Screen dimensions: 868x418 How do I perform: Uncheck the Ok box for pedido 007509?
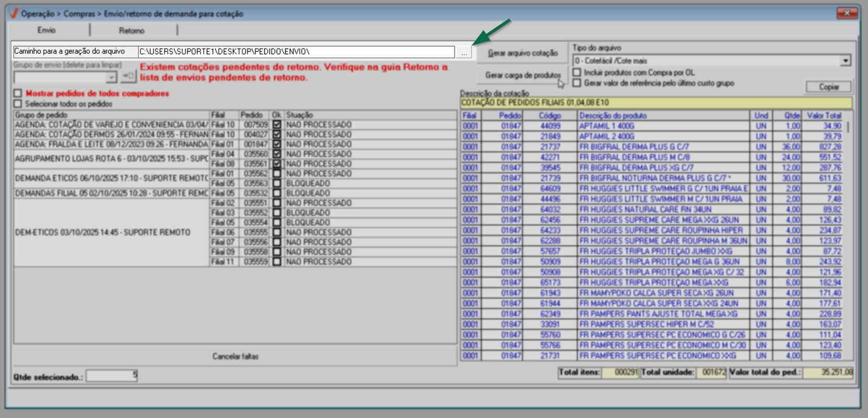(277, 125)
